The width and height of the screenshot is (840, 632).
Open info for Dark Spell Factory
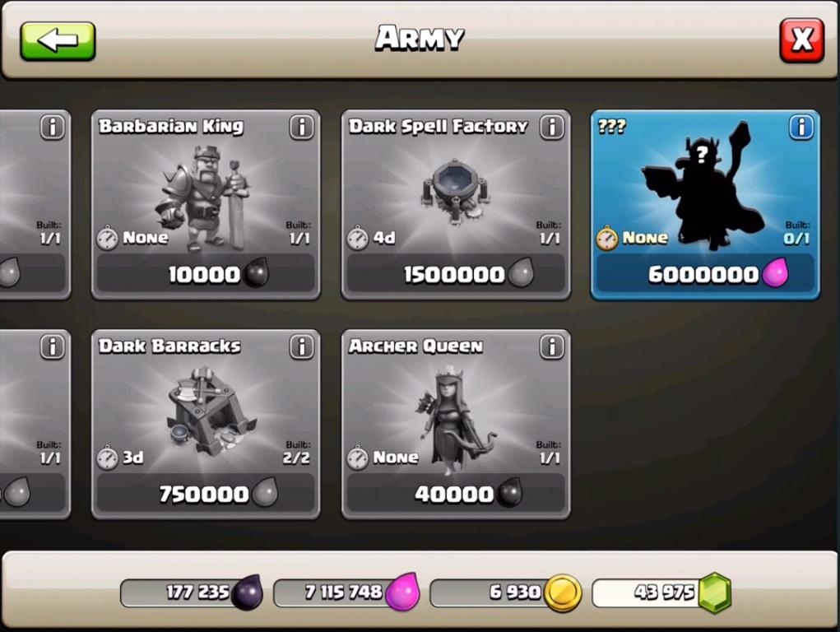click(x=552, y=128)
